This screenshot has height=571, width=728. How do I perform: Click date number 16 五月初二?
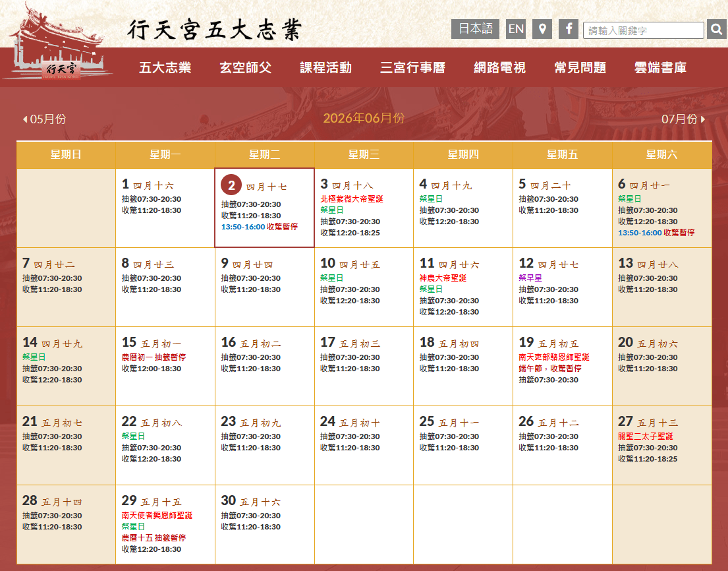pos(251,343)
